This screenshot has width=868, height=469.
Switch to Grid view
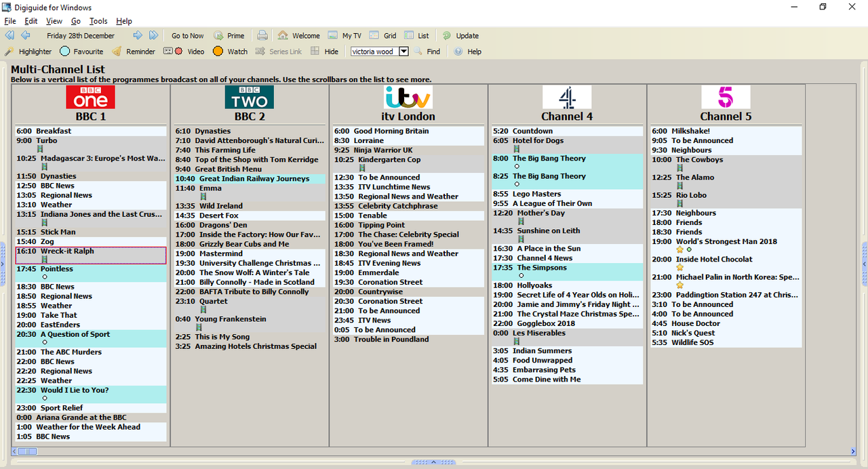pyautogui.click(x=383, y=36)
